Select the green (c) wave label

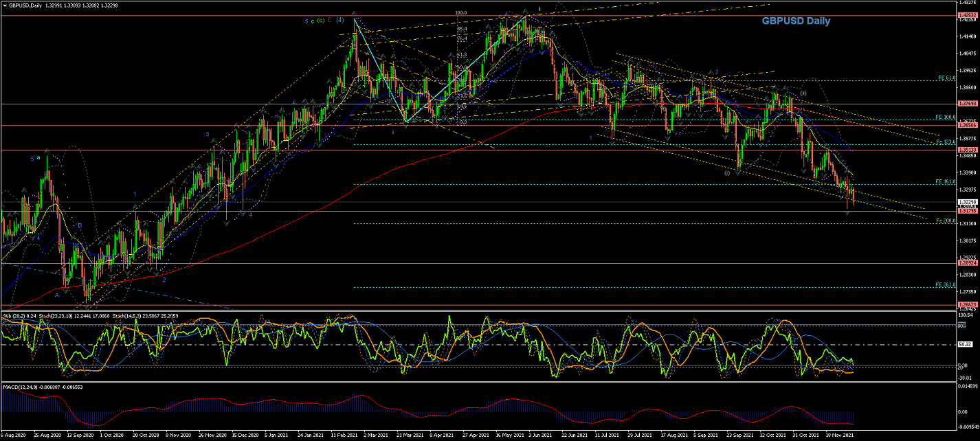click(320, 21)
